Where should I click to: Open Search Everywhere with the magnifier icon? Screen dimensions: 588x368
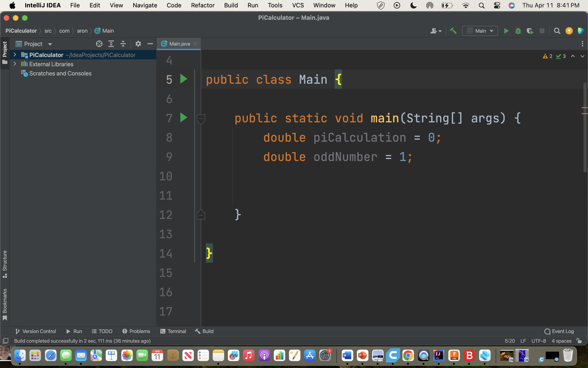pyautogui.click(x=557, y=31)
